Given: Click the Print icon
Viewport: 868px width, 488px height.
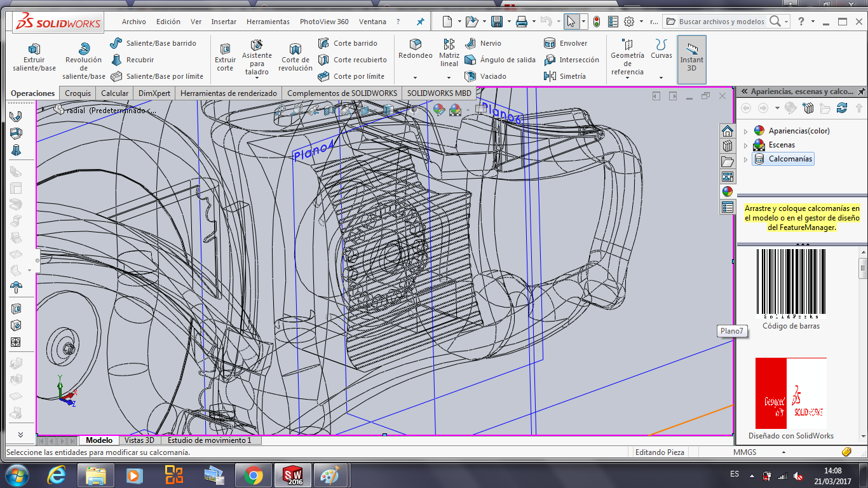Looking at the screenshot, I should pos(522,22).
